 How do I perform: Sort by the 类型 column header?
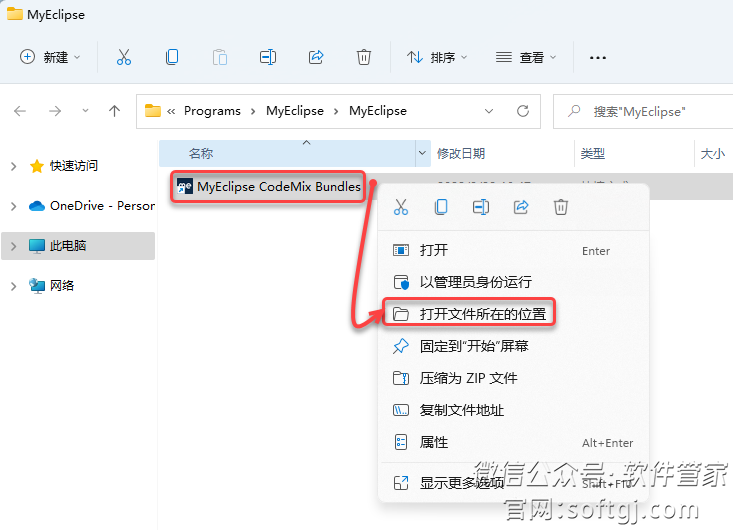[634, 153]
